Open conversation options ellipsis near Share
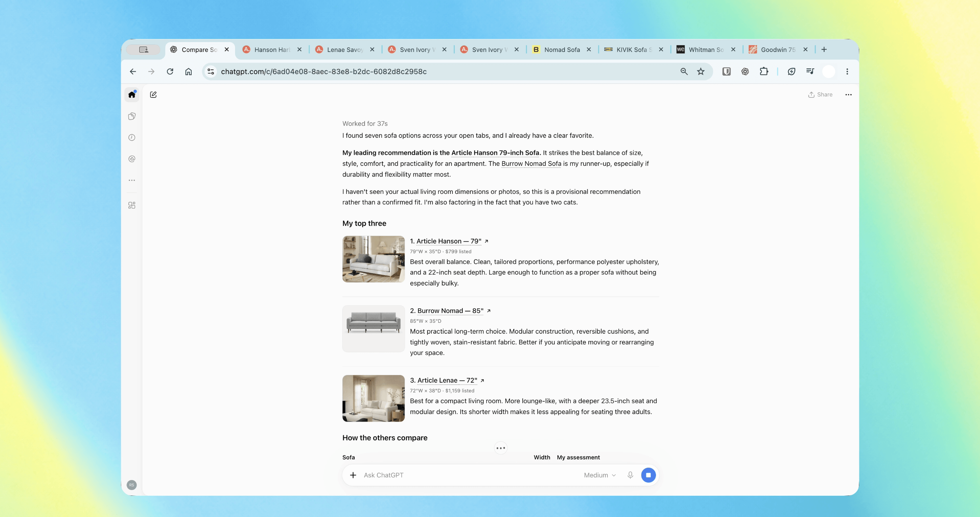The height and width of the screenshot is (517, 980). click(848, 95)
